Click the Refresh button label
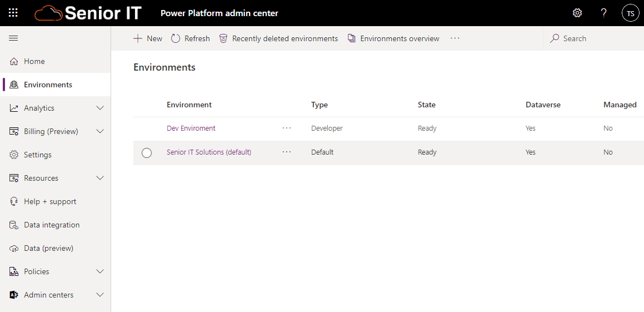The width and height of the screenshot is (644, 312). click(x=197, y=38)
